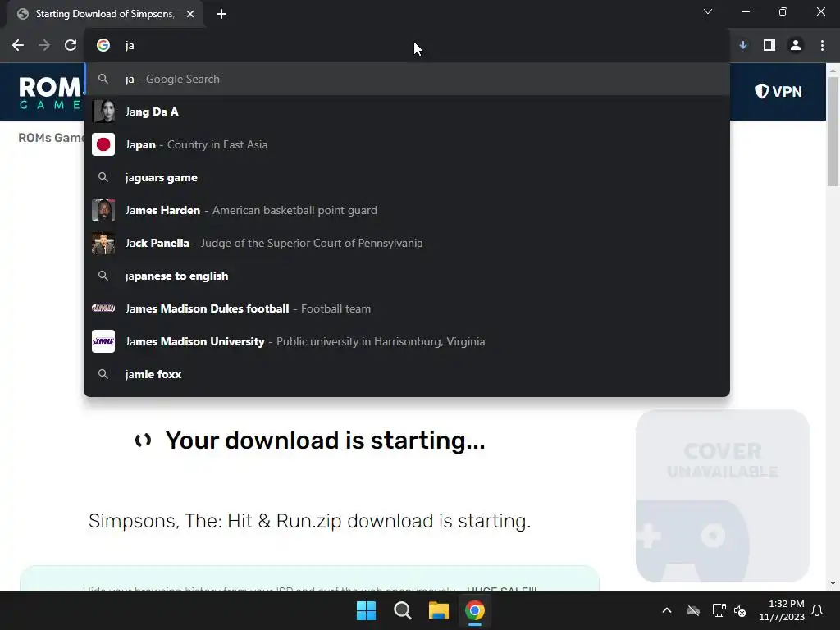Select 'jaguars game' suggestion
The image size is (840, 630).
tap(407, 177)
